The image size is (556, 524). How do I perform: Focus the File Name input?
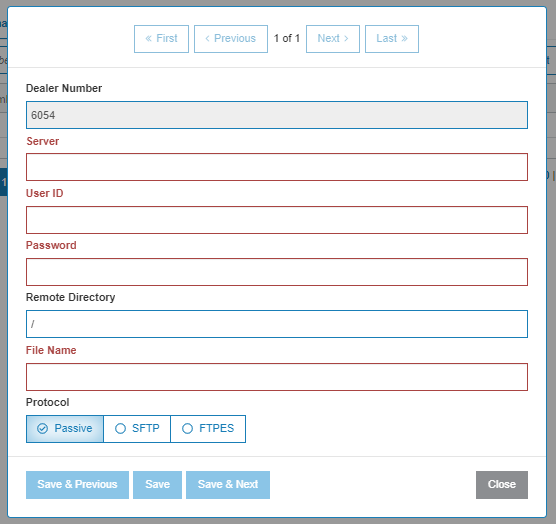(x=277, y=377)
